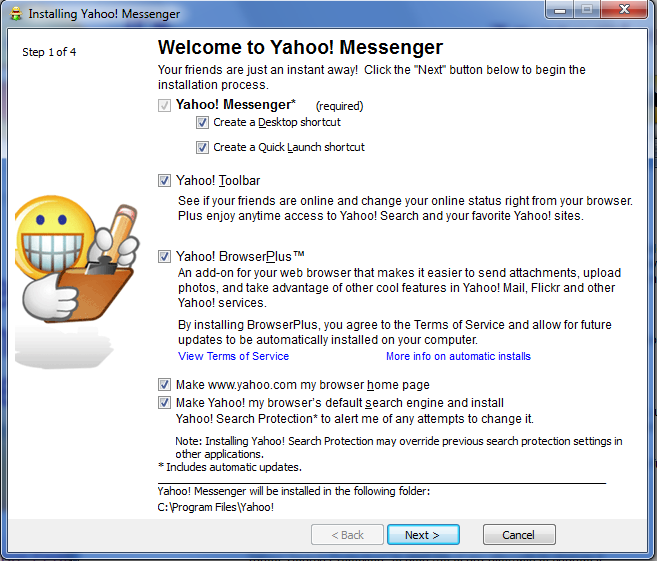Image resolution: width=657 pixels, height=561 pixels.
Task: Uncheck the Yahoo! BrowserPlus option
Action: click(x=164, y=256)
